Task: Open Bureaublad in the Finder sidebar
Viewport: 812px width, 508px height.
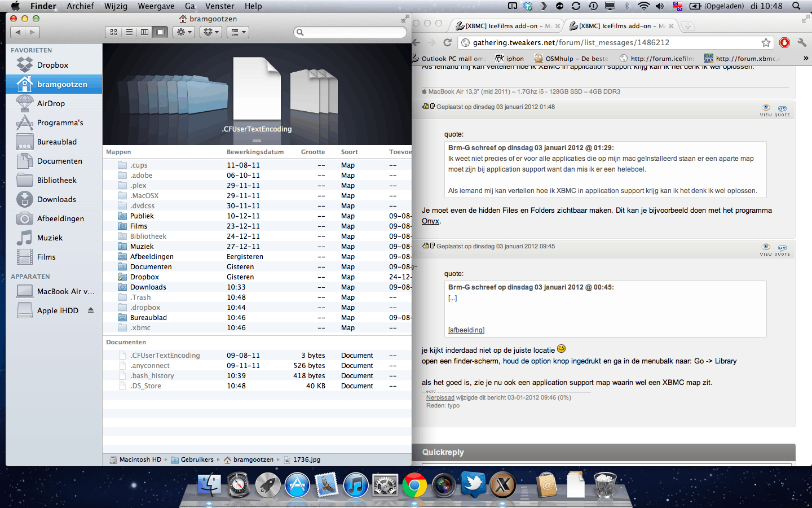Action: 54,142
